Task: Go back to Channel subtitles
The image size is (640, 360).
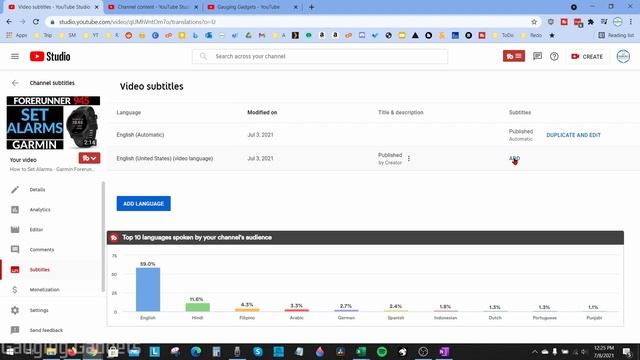Action: click(15, 83)
